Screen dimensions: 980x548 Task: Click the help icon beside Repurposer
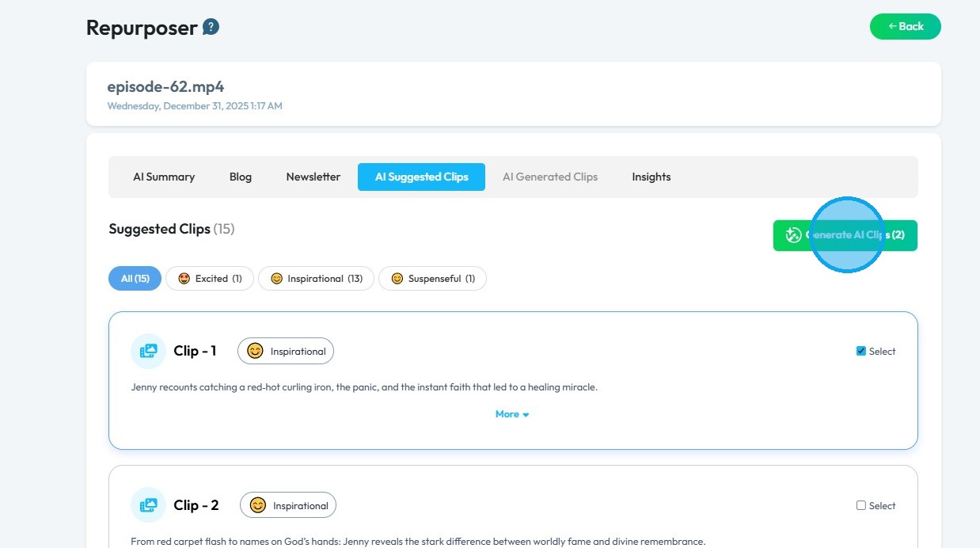(x=211, y=28)
